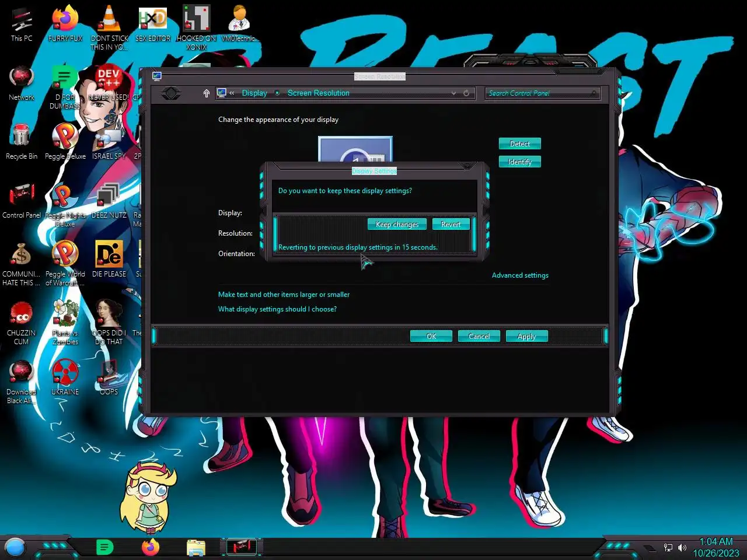The height and width of the screenshot is (560, 747).
Task: Select the Network desktop icon
Action: [x=22, y=84]
